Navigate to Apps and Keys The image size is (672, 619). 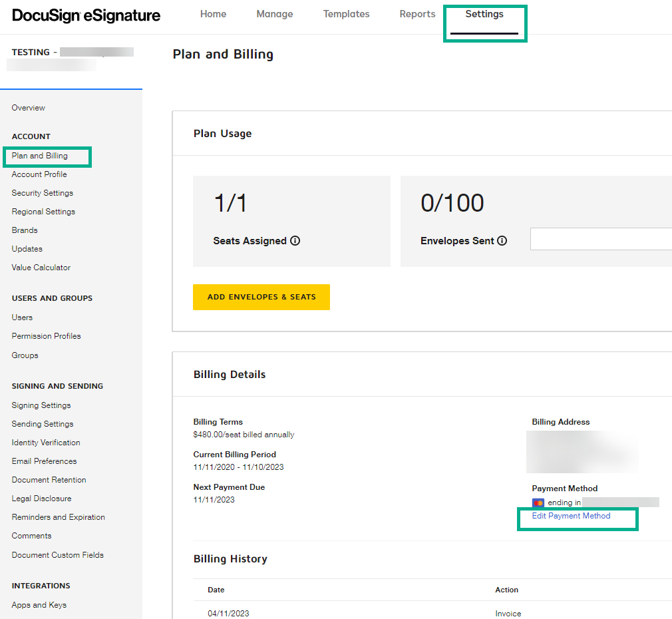coord(39,605)
